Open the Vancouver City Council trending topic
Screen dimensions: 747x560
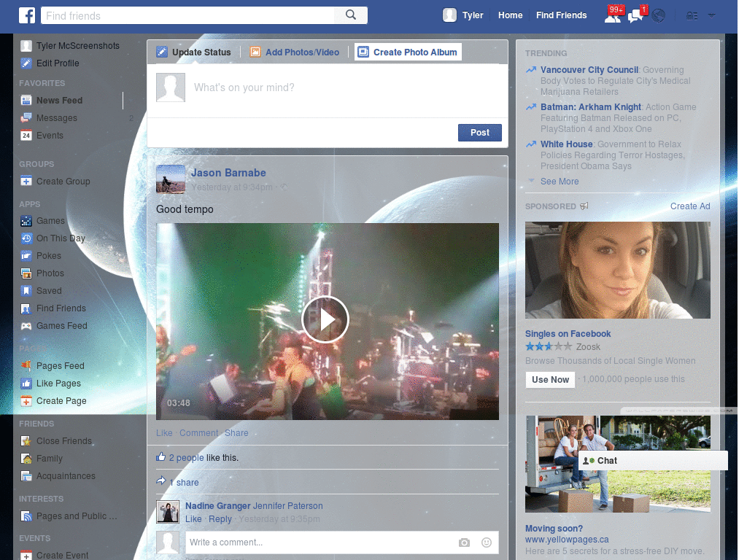click(589, 69)
